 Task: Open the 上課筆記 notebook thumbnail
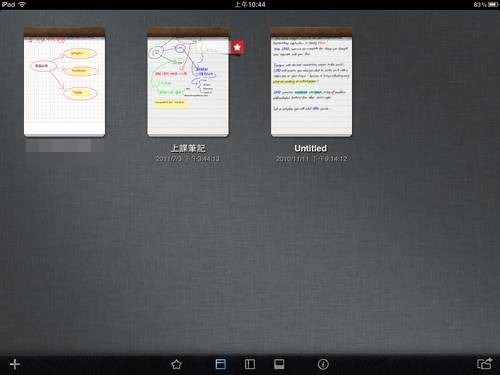(x=188, y=82)
